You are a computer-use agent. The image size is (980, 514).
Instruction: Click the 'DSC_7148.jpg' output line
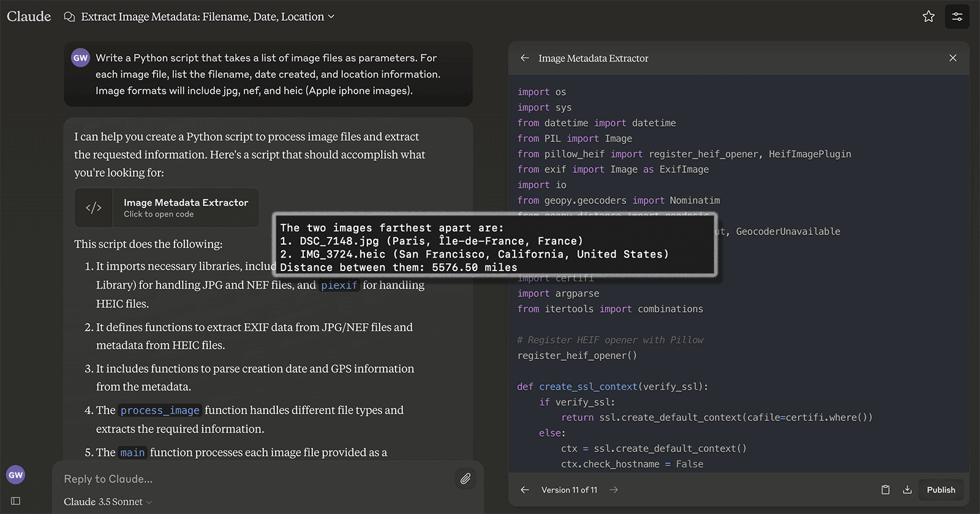pyautogui.click(x=432, y=241)
